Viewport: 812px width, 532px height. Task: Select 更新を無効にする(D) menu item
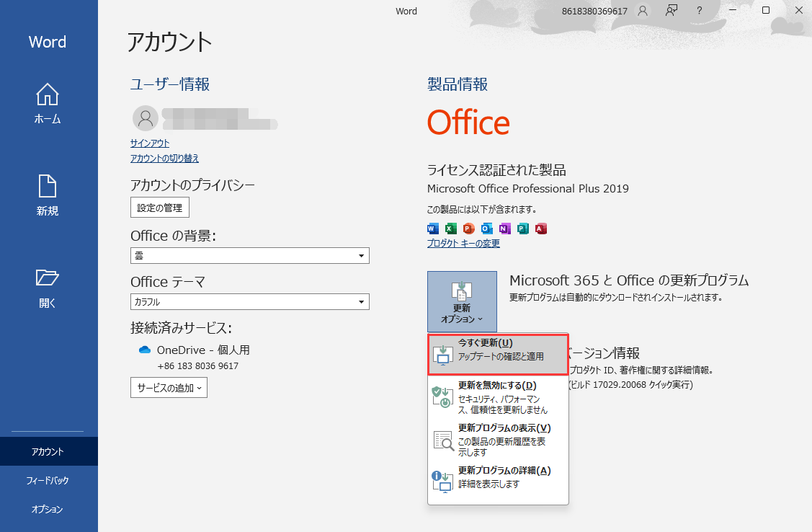click(498, 397)
